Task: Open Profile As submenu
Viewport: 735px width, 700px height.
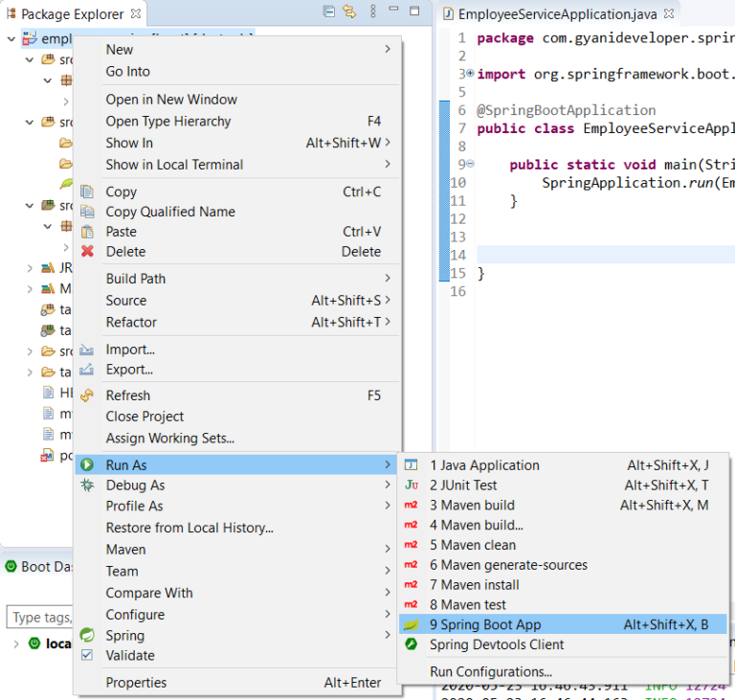Action: (x=238, y=506)
